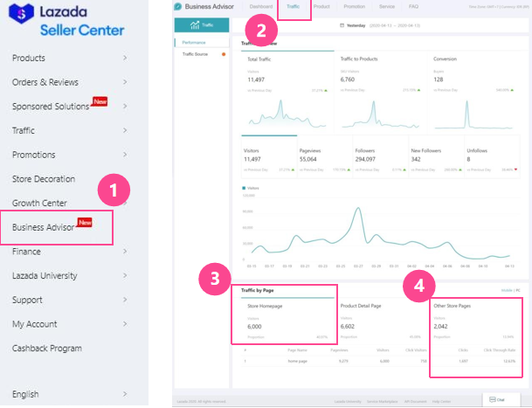
Task: Select the Product Detail Page card
Action: (x=380, y=321)
